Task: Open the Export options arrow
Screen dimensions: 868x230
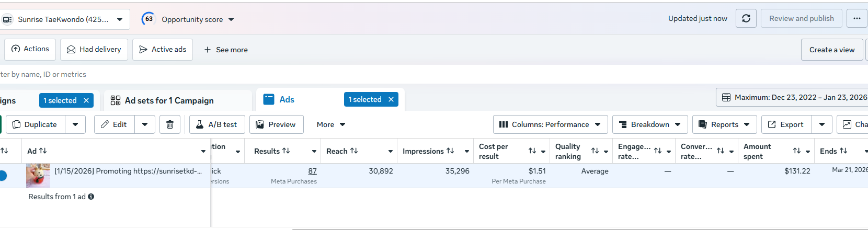Action: (x=822, y=124)
